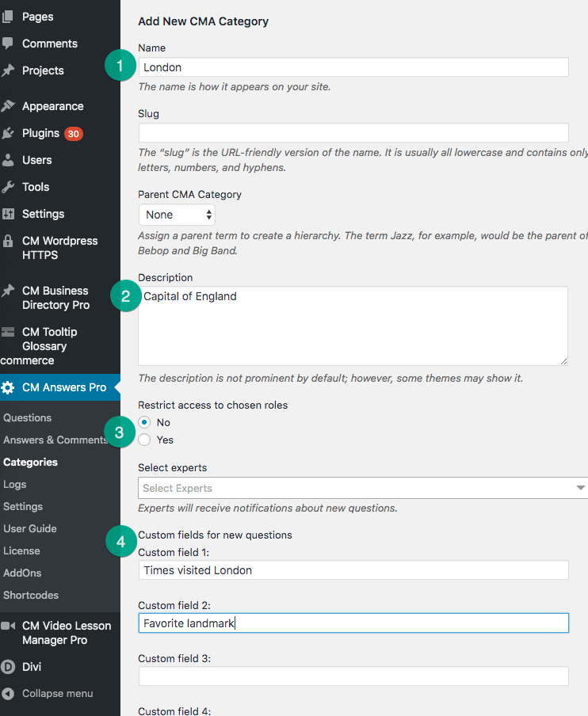Click the CM Answers Pro gear icon
The image size is (588, 716).
(x=8, y=387)
